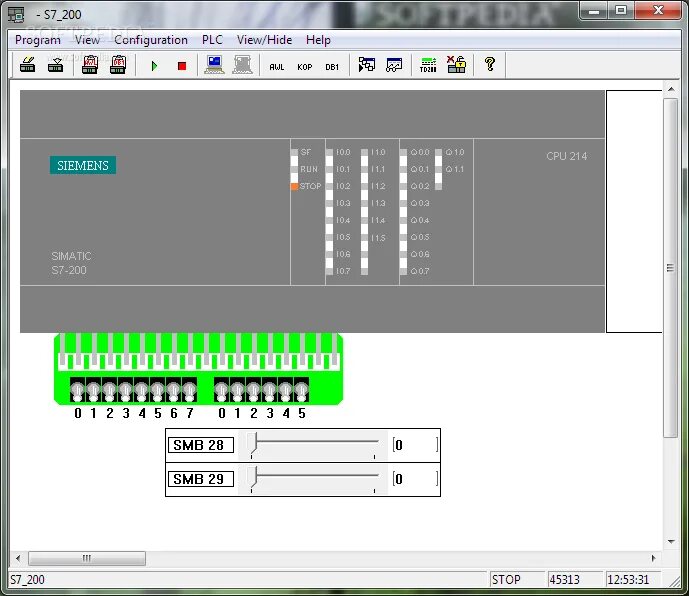This screenshot has width=689, height=596.
Task: Click the padlock password toolbar icon
Action: click(456, 65)
